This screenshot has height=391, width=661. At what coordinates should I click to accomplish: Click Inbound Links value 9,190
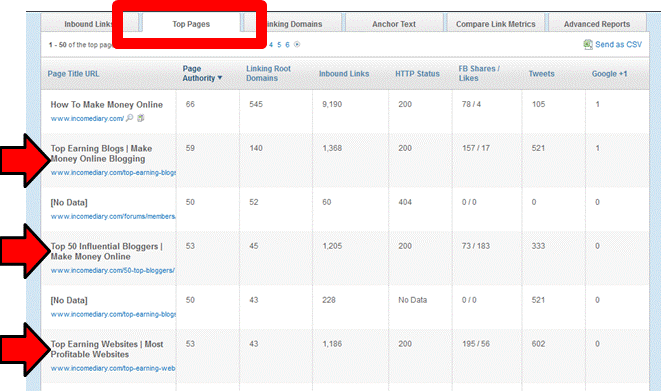pyautogui.click(x=332, y=104)
